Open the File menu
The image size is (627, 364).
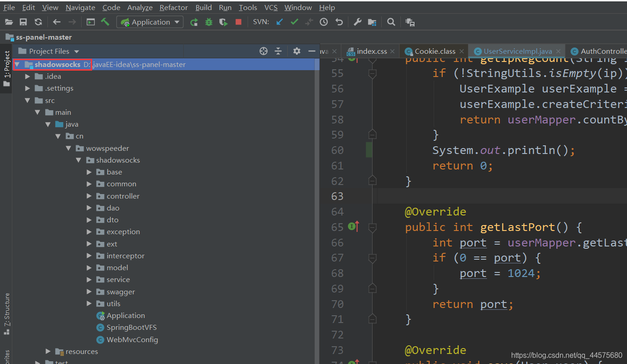pos(9,7)
